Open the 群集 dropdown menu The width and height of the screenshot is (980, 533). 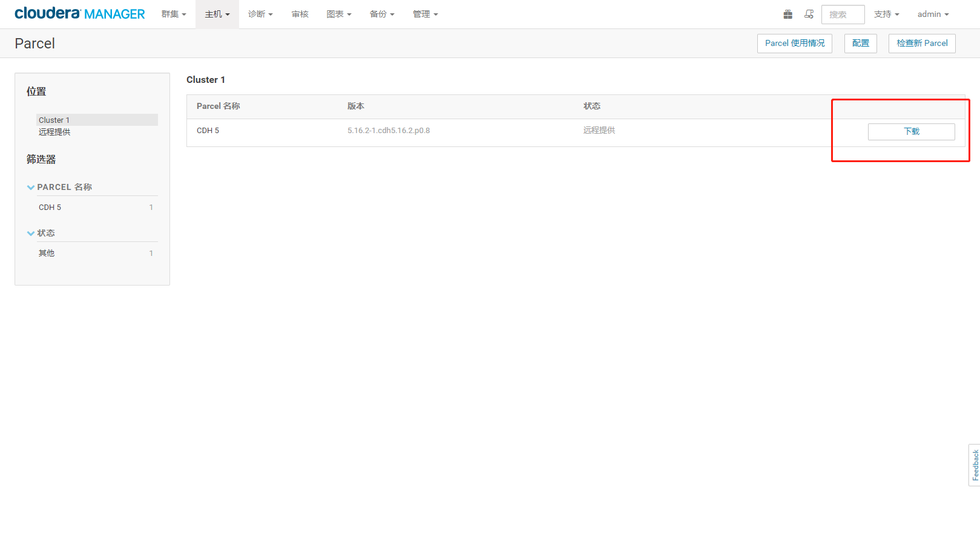pos(174,14)
